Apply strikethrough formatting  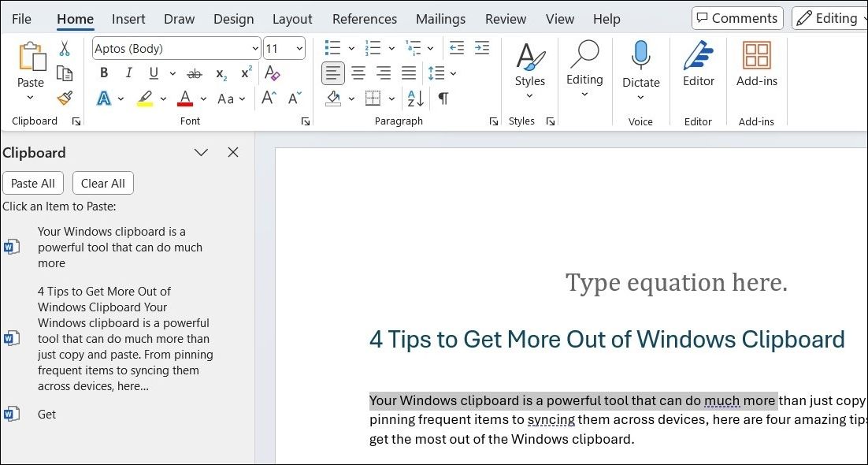[x=195, y=73]
